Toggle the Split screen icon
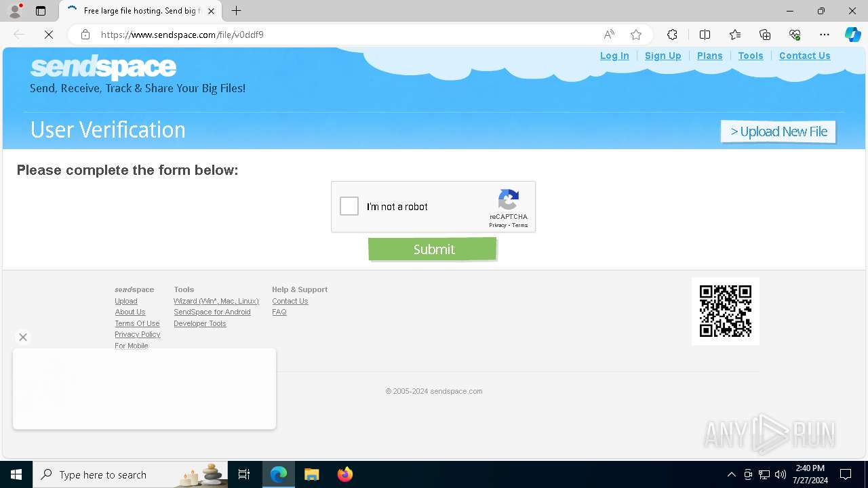 click(705, 35)
